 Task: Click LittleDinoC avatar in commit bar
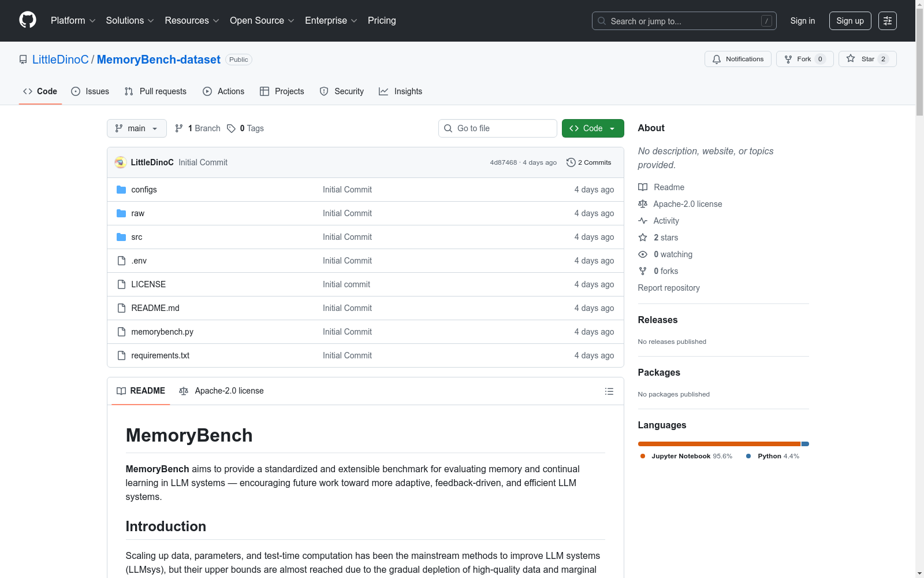[x=120, y=162]
